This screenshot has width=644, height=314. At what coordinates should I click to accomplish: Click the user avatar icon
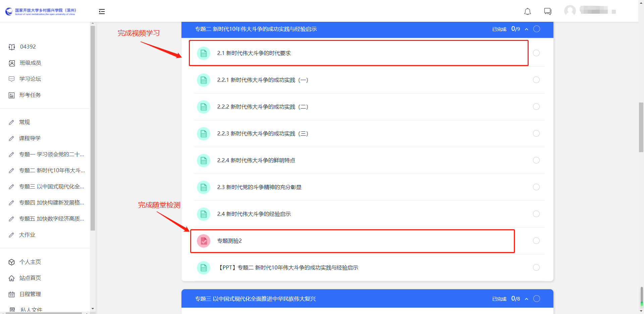click(x=570, y=11)
